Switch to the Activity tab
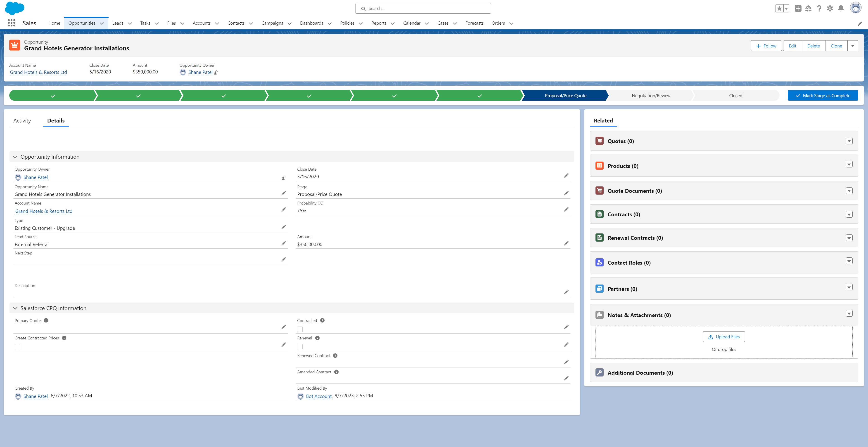Screen dimensions: 868x447 click(22, 120)
